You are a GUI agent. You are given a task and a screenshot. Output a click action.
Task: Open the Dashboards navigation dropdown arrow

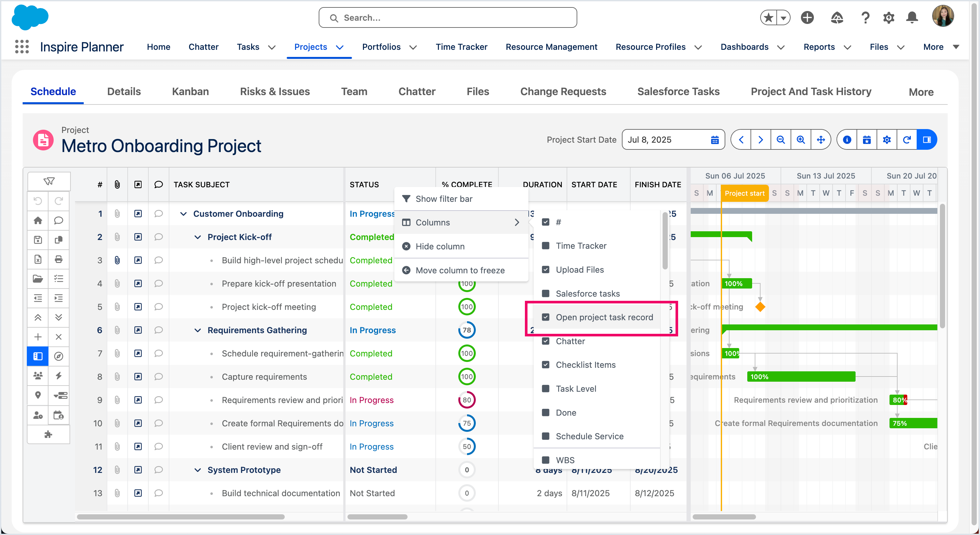(781, 47)
